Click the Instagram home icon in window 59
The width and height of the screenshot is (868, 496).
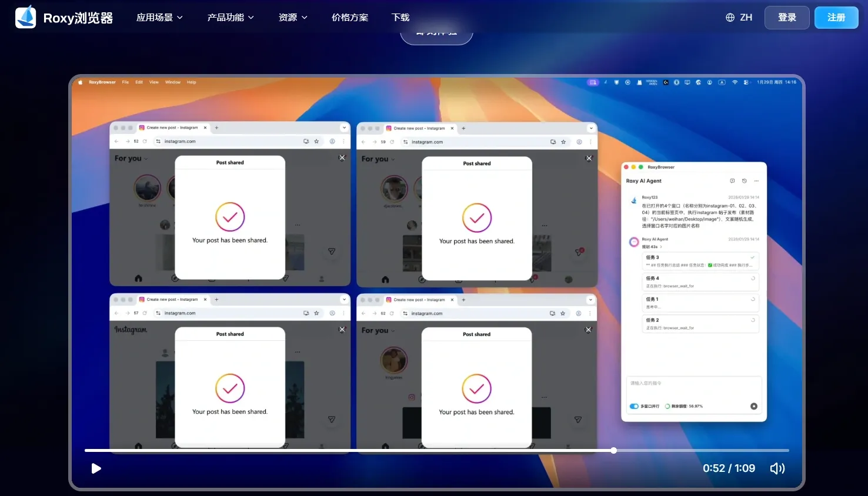[385, 279]
